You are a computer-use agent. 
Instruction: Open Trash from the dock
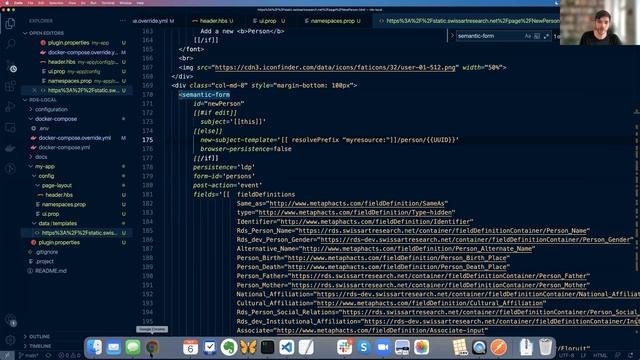click(545, 347)
